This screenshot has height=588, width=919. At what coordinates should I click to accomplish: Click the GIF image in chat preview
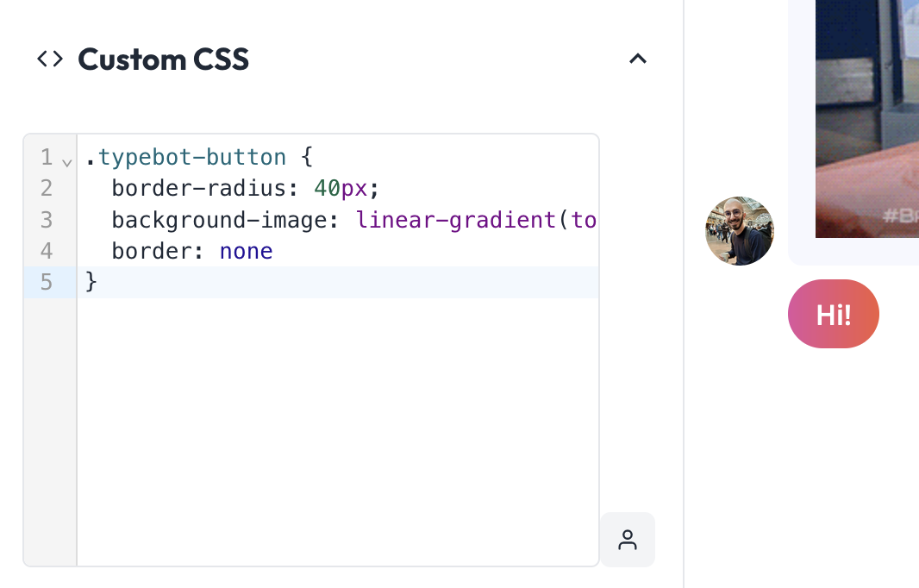click(x=866, y=118)
